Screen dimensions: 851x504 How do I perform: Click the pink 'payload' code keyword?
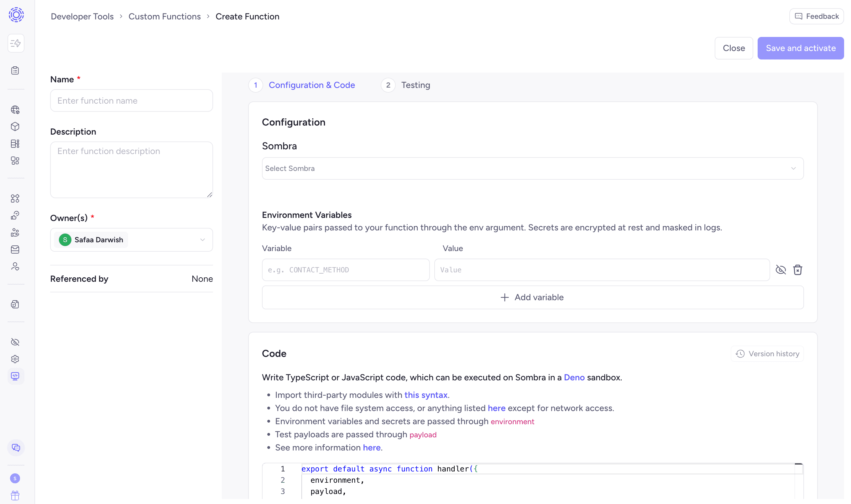(423, 435)
